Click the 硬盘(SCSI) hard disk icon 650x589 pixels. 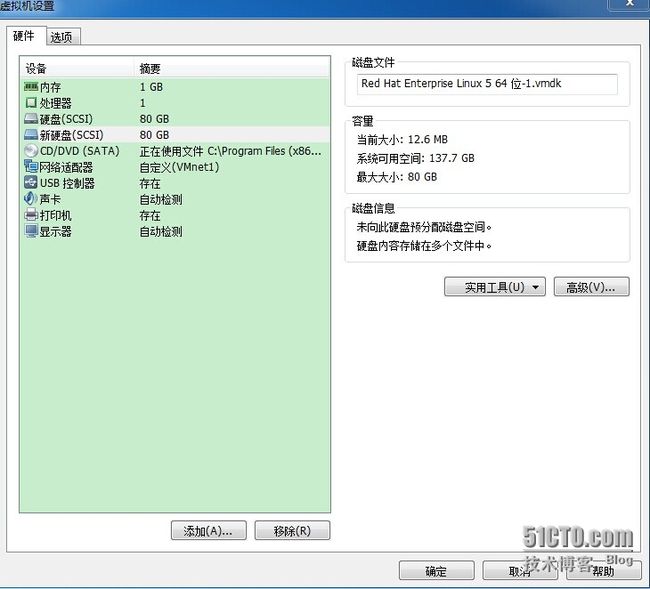click(x=31, y=119)
